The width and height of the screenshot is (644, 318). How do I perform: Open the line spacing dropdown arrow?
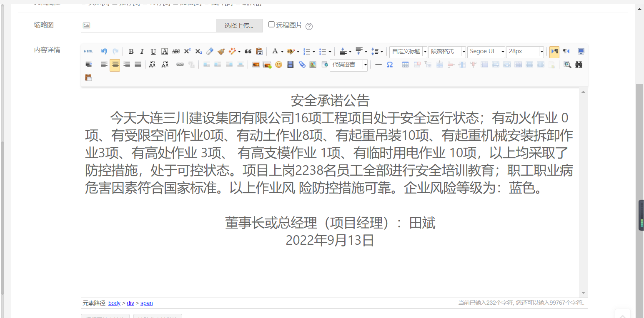coord(382,52)
